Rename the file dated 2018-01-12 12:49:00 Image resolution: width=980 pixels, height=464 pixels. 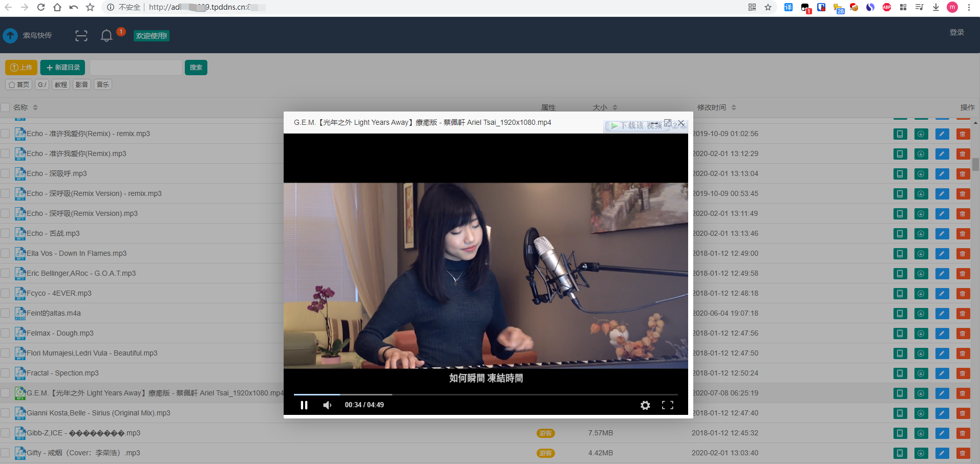pos(942,254)
